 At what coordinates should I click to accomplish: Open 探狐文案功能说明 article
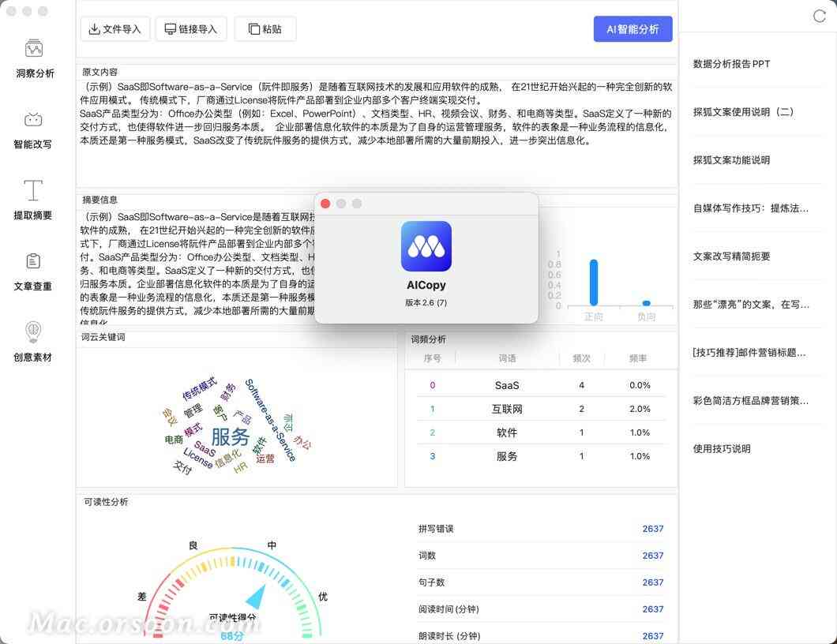(x=731, y=160)
